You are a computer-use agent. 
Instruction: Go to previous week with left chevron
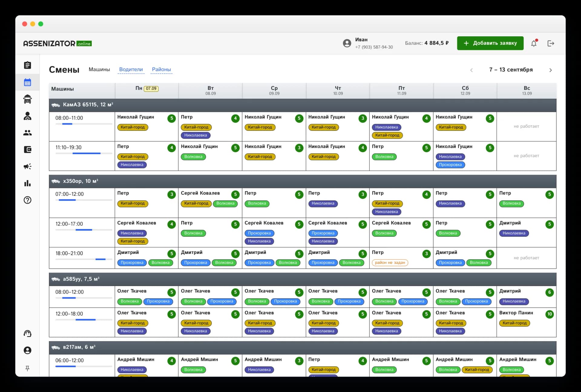[x=471, y=70]
